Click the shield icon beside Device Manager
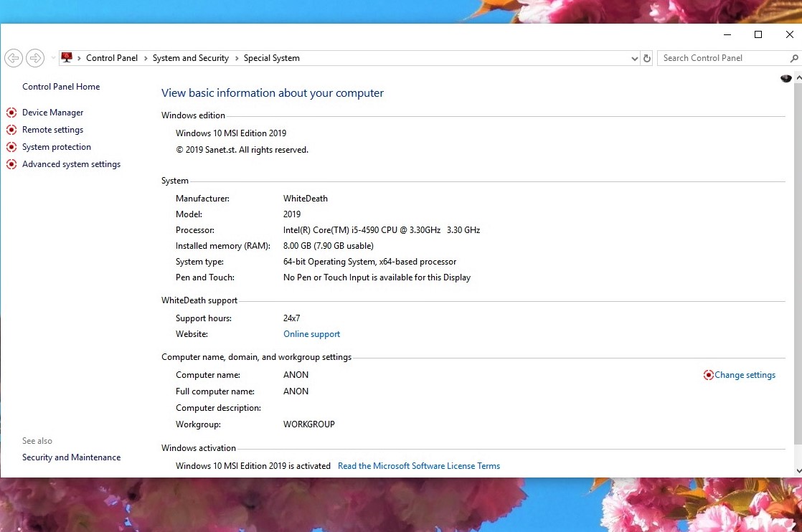This screenshot has height=532, width=802. coord(11,113)
